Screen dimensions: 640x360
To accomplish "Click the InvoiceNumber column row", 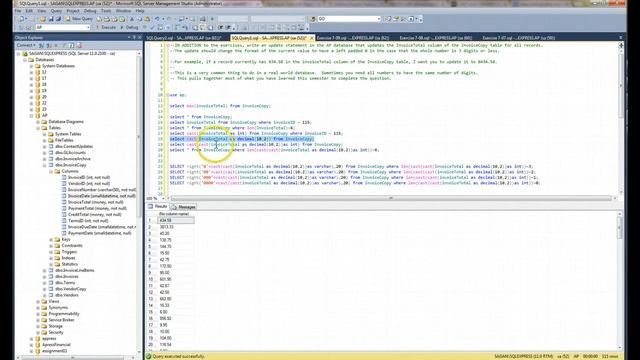I will (x=99, y=190).
